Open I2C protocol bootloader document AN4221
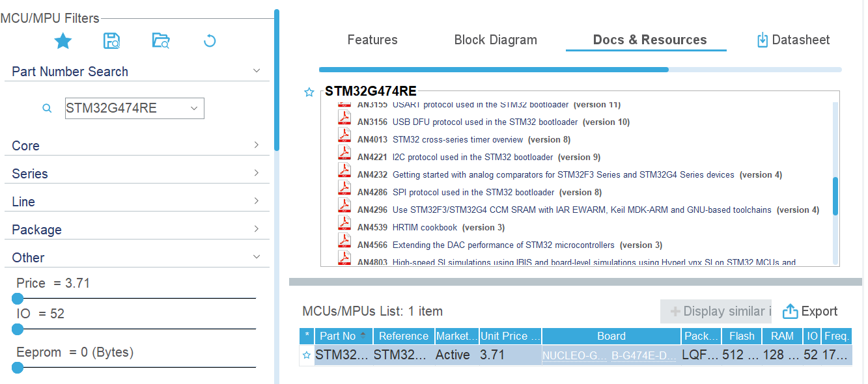 (x=473, y=158)
